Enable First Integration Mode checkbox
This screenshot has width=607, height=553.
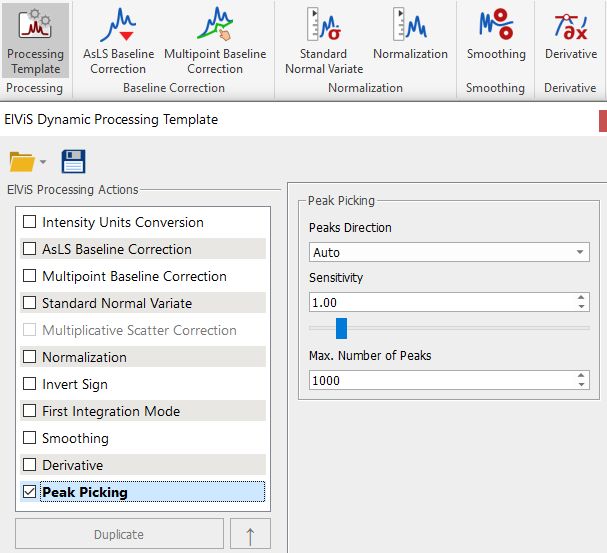(29, 411)
